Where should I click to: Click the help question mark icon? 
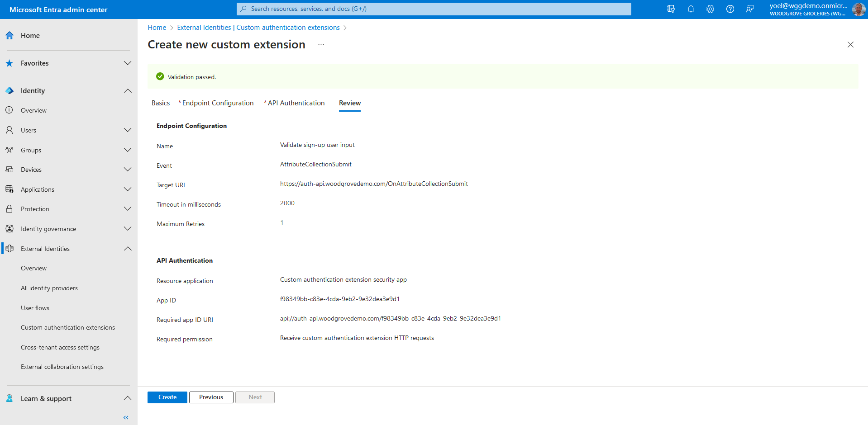[730, 9]
